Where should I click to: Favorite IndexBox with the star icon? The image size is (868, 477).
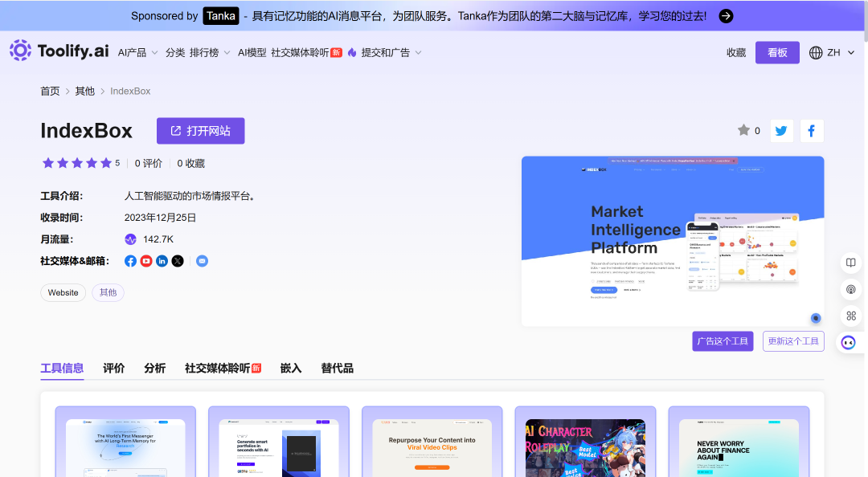tap(743, 130)
